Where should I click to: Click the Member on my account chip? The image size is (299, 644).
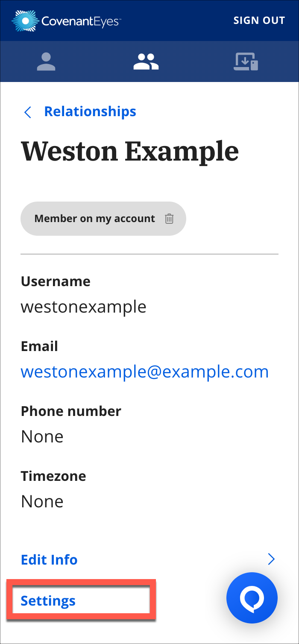(x=94, y=219)
